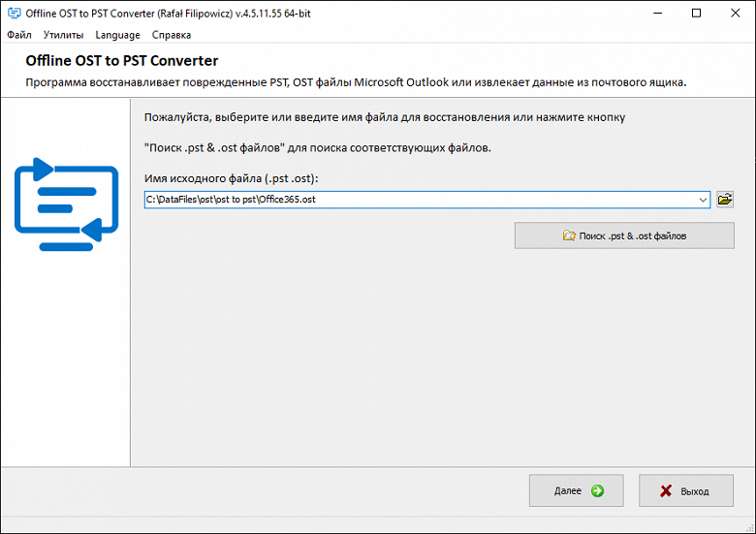Image resolution: width=756 pixels, height=534 pixels.
Task: Click the large blue converter logo
Action: click(x=66, y=204)
